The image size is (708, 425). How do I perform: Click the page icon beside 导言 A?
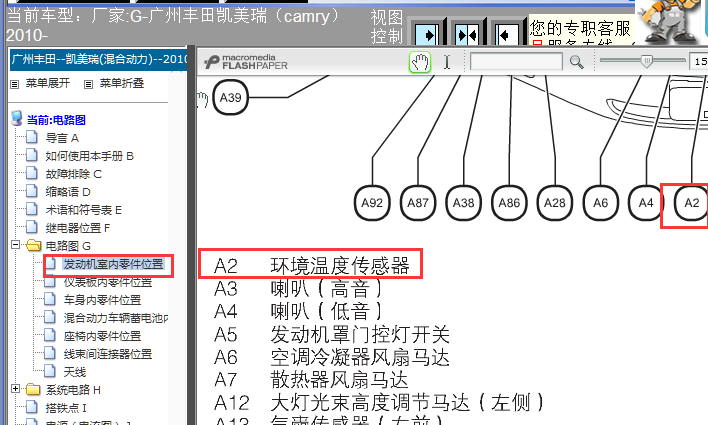tap(32, 137)
